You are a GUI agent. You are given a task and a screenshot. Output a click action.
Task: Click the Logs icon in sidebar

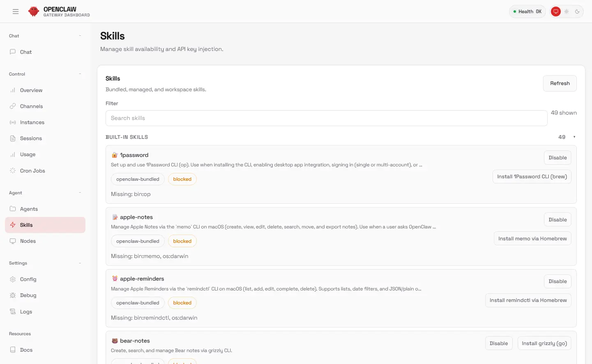click(x=13, y=312)
